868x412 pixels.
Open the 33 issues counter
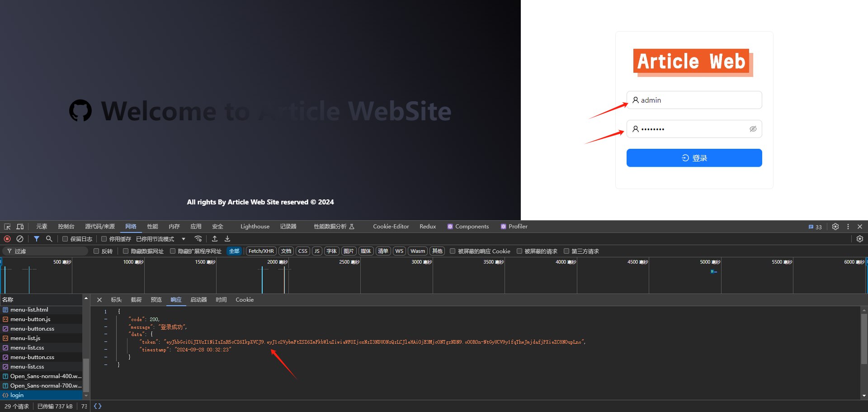815,227
